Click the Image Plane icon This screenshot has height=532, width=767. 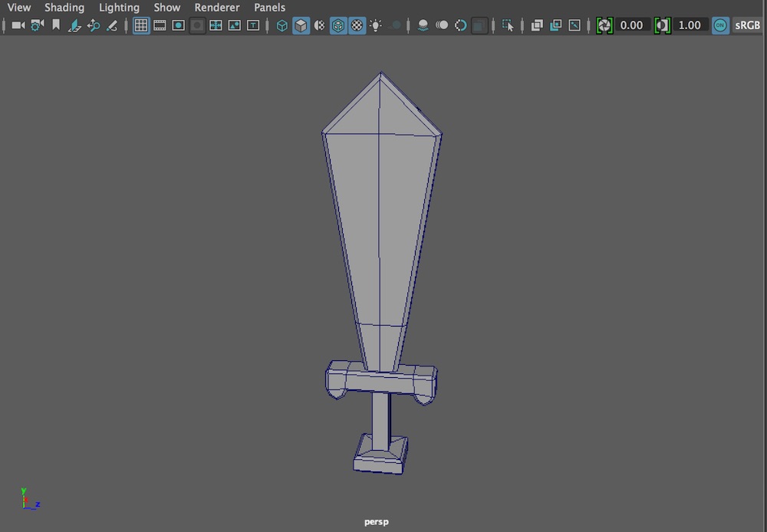(74, 25)
